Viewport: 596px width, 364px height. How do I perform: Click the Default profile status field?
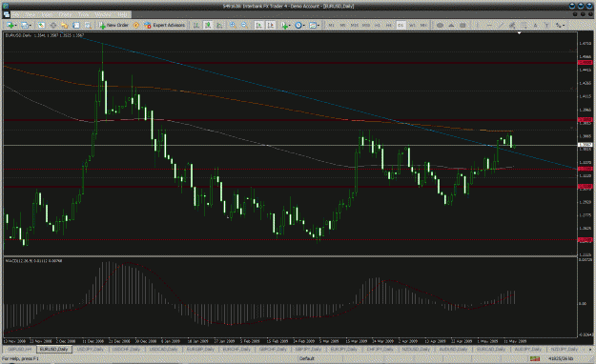coord(306,358)
